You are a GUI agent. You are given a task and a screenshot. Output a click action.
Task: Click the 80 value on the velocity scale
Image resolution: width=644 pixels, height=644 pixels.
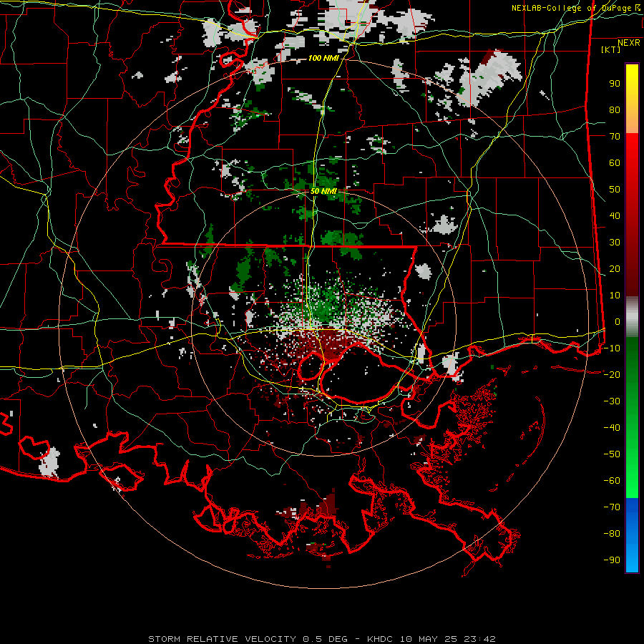pos(615,110)
